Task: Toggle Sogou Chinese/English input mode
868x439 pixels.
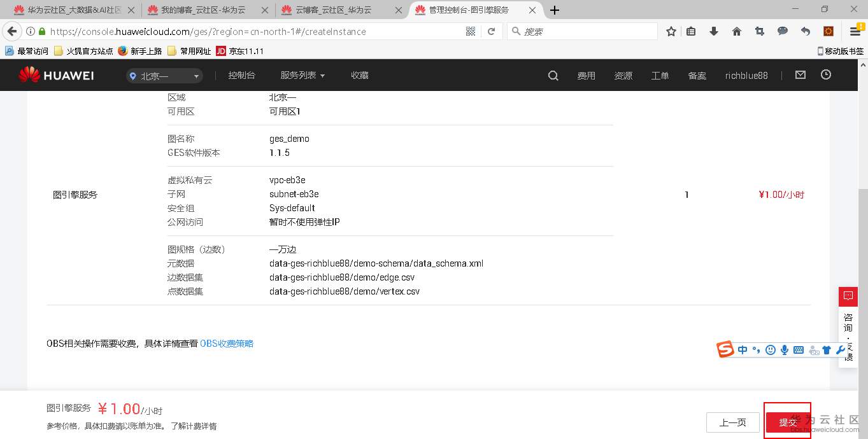Action: (743, 349)
